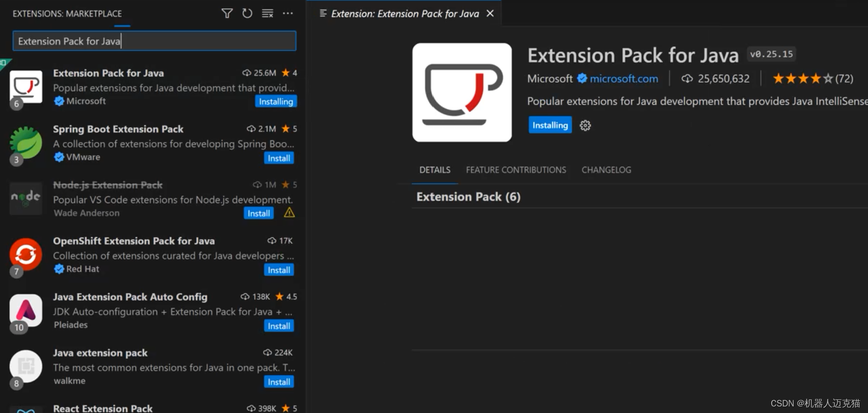Click the Node.js pack warning triangle icon
This screenshot has width=868, height=413.
coord(289,213)
